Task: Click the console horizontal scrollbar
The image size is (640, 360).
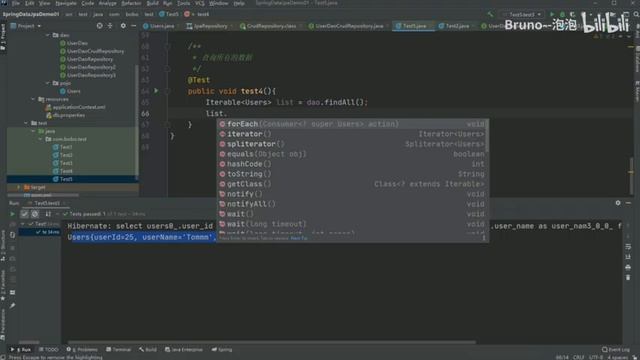Action: pyautogui.click(x=271, y=342)
